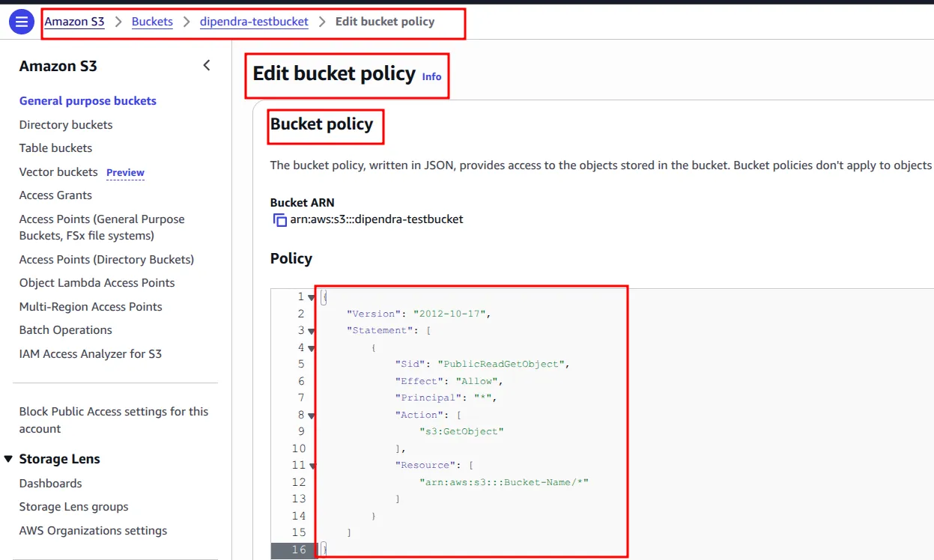This screenshot has height=560, width=934.
Task: Open Vector buckets in sidebar
Action: 58,172
